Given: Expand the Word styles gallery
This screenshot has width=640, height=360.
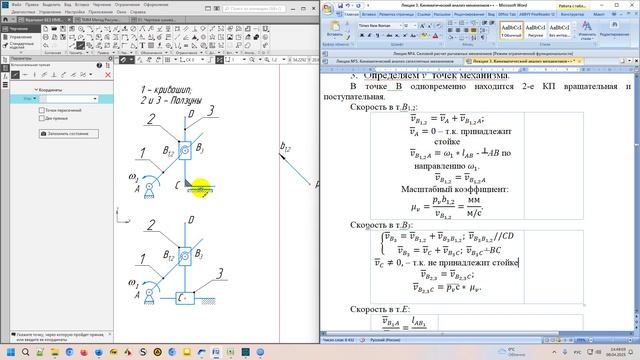Looking at the screenshot, I should [x=574, y=37].
